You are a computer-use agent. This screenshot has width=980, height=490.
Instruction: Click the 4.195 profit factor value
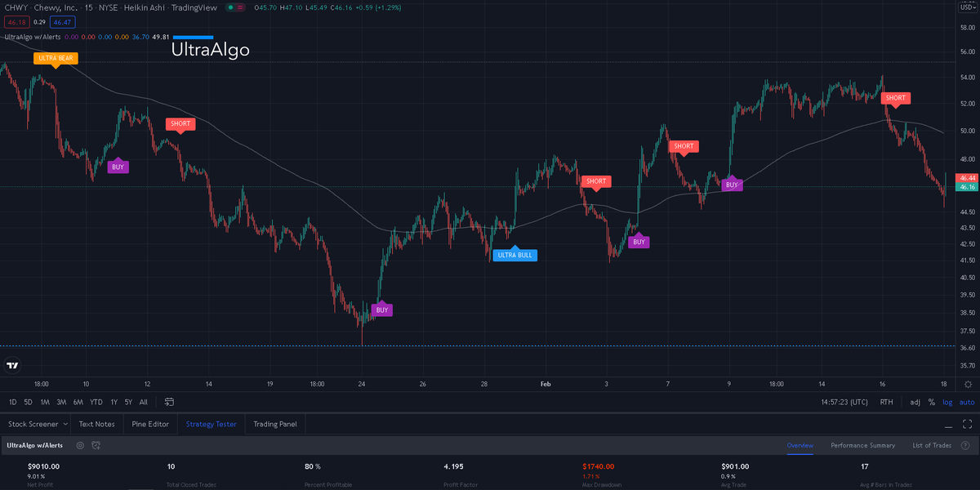453,467
